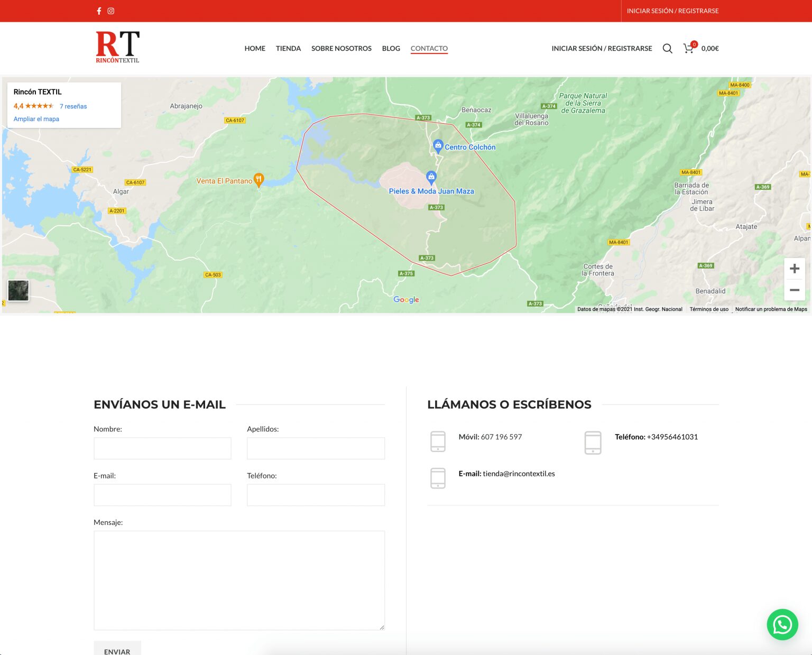Screen dimensions: 812x655
Task: Zoom in on the map
Action: point(794,269)
